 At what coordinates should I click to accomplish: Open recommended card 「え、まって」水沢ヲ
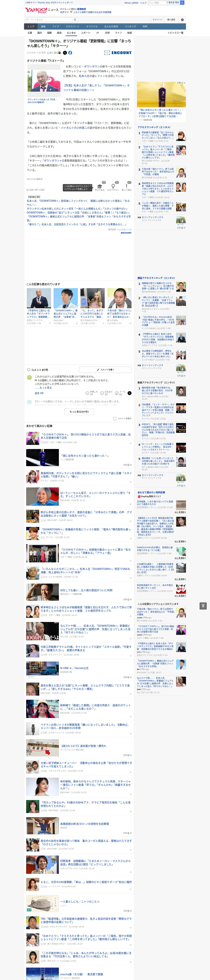92,306
